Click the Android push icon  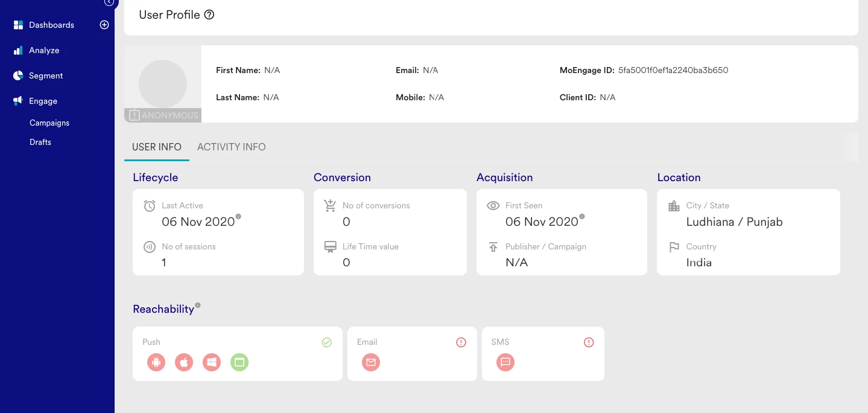(156, 362)
